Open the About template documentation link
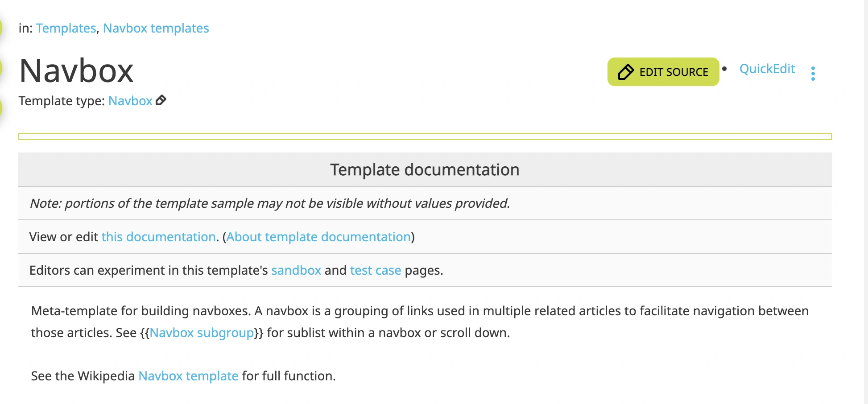Image resolution: width=868 pixels, height=404 pixels. click(x=318, y=237)
